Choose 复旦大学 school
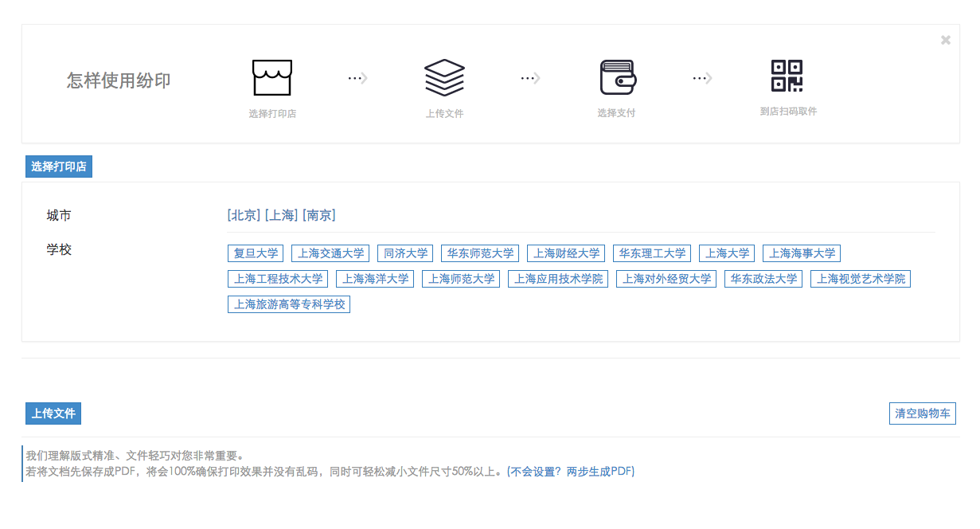 (256, 253)
